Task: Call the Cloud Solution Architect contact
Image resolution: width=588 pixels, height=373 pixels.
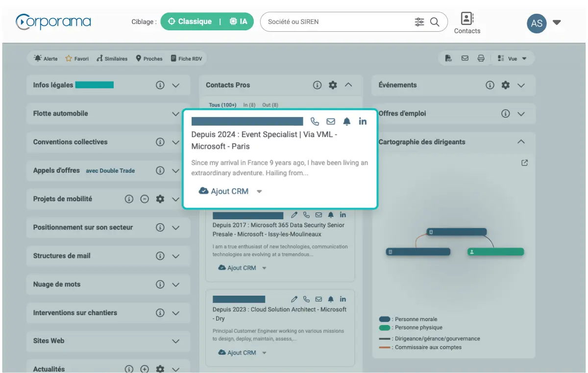Action: click(x=306, y=299)
